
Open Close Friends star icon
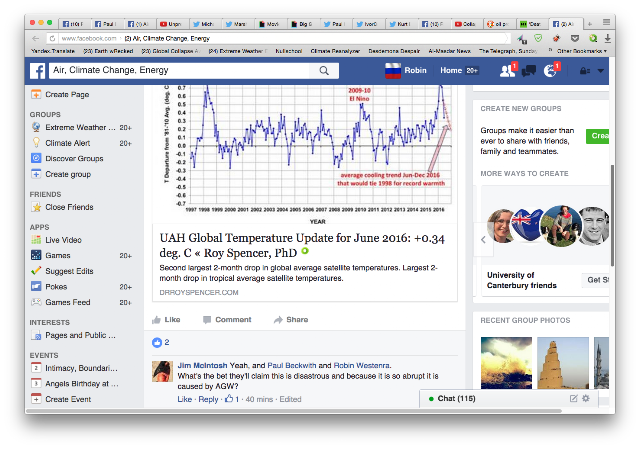(x=36, y=207)
